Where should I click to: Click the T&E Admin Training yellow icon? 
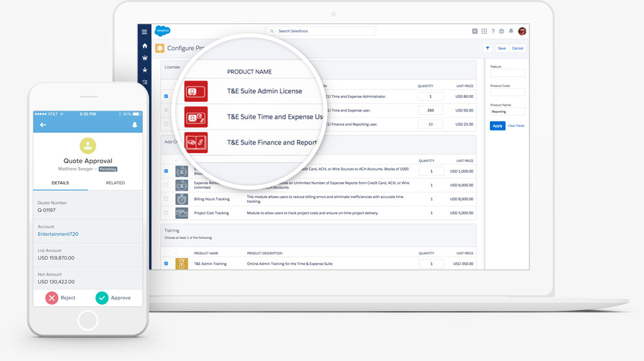point(182,264)
